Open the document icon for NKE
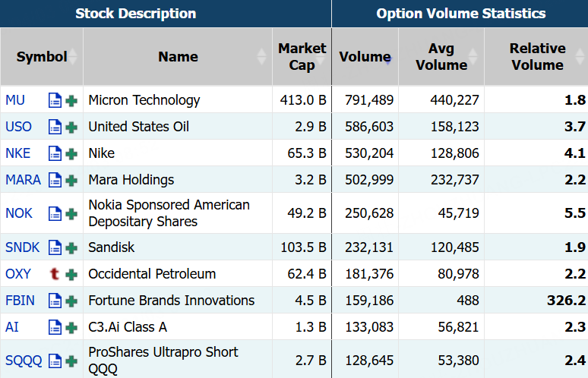Viewport: 588px width, 378px height. click(x=55, y=153)
